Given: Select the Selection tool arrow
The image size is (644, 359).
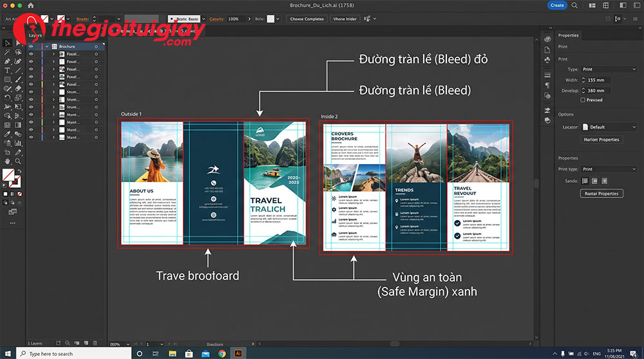Looking at the screenshot, I should tap(7, 42).
